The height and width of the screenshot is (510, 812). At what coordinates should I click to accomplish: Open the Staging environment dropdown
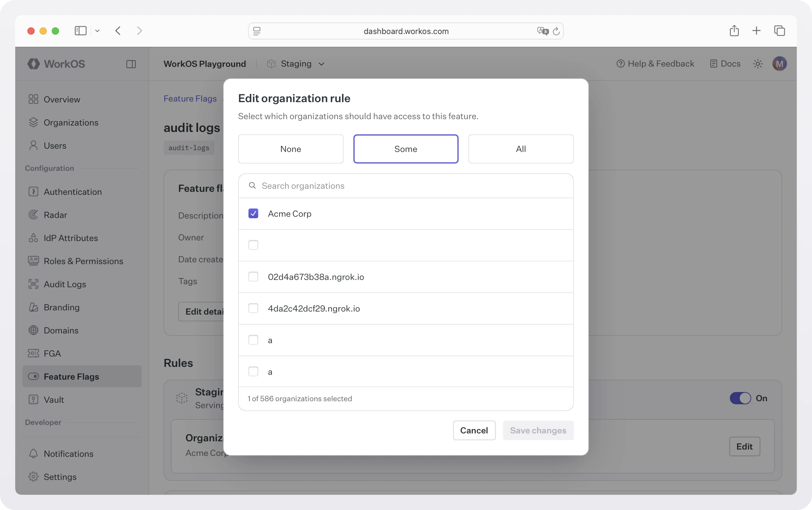(x=295, y=64)
